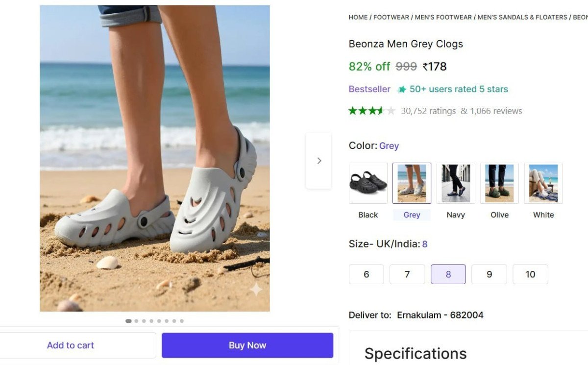Toggle the selected size 8 button
This screenshot has width=588, height=365.
(448, 274)
